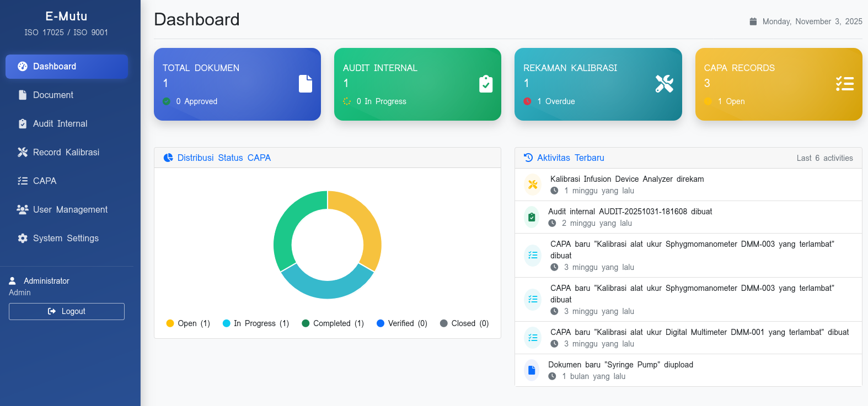Viewport: 868px width, 406px height.
Task: Open the Document menu in sidebar
Action: [x=53, y=95]
